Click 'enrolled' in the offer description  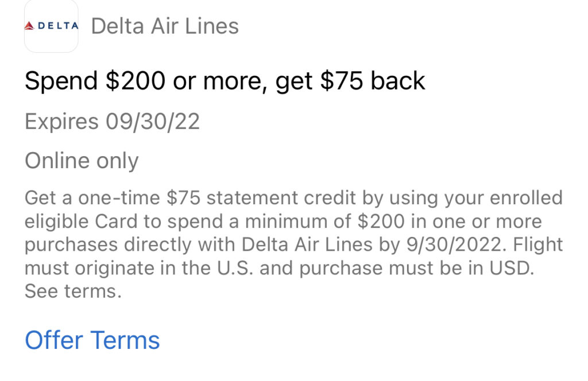coord(526,198)
